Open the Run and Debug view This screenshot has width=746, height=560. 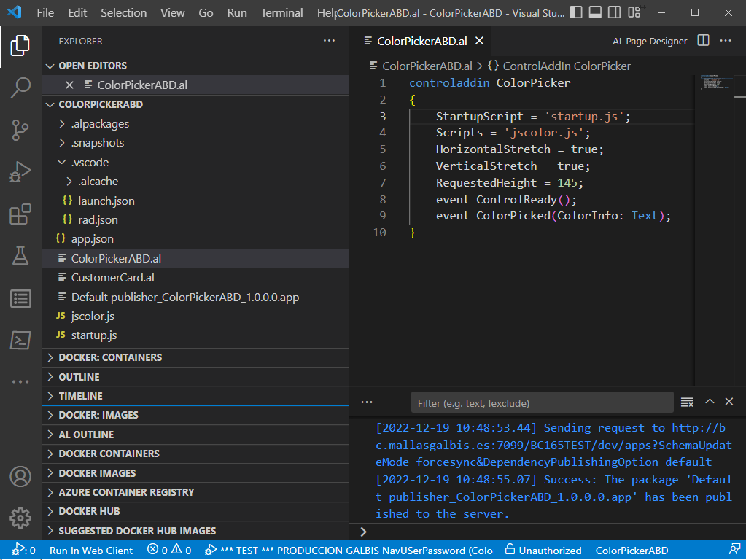point(20,172)
